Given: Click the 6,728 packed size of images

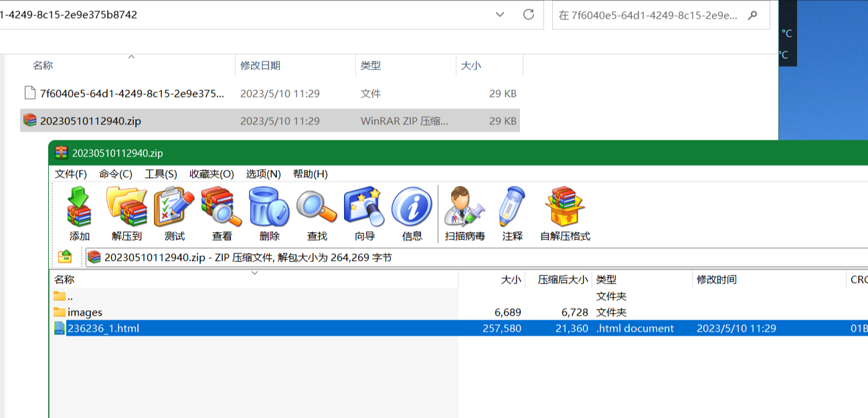Looking at the screenshot, I should (575, 312).
